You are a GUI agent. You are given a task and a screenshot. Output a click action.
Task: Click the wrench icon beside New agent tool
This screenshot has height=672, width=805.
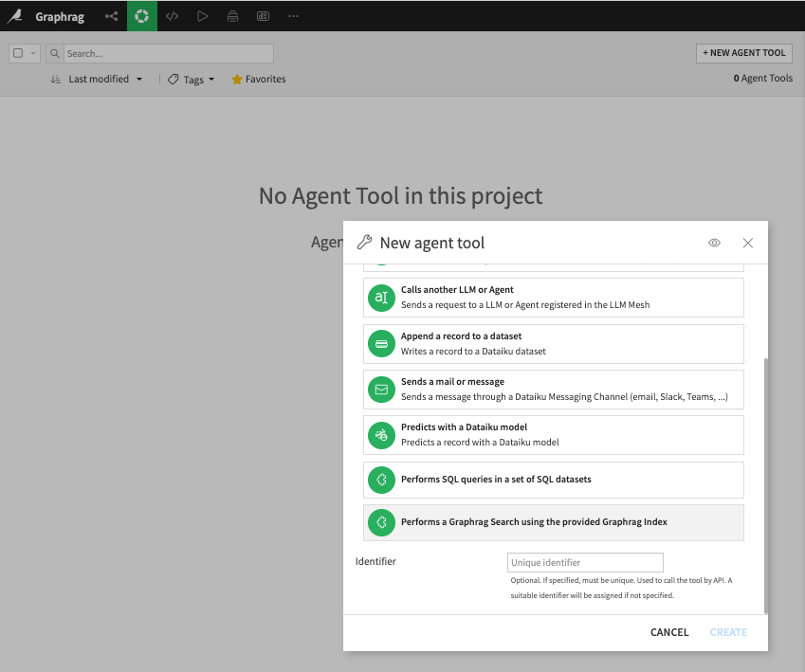point(364,243)
